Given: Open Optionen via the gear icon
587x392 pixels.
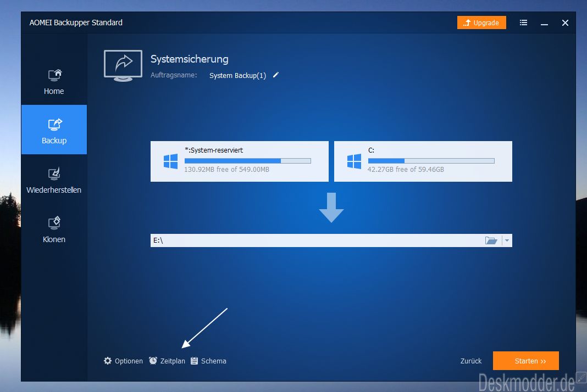Looking at the screenshot, I should coord(108,361).
